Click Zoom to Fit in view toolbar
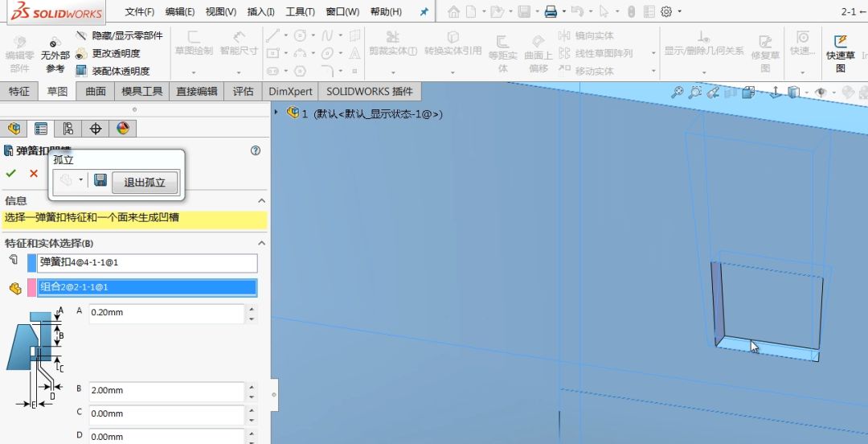The width and height of the screenshot is (868, 444). click(x=677, y=92)
